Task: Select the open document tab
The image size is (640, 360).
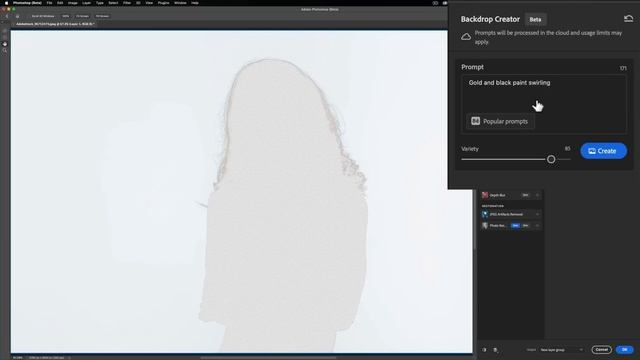Action: tap(55, 24)
